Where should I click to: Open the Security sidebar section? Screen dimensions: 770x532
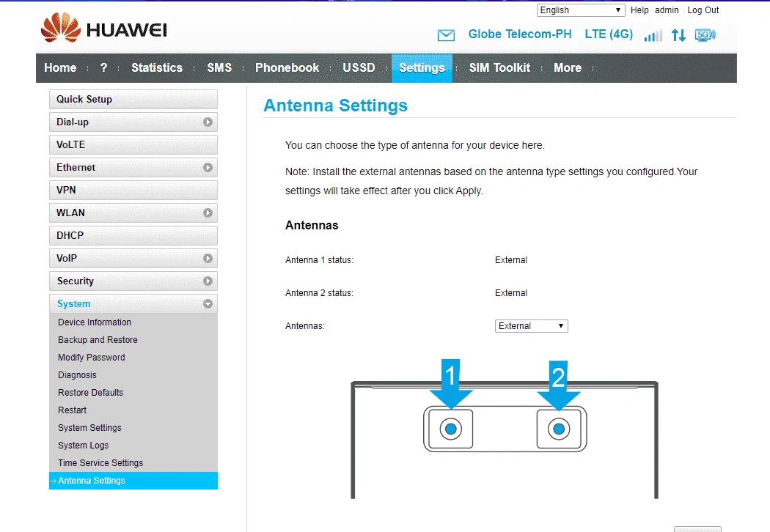pyautogui.click(x=133, y=281)
